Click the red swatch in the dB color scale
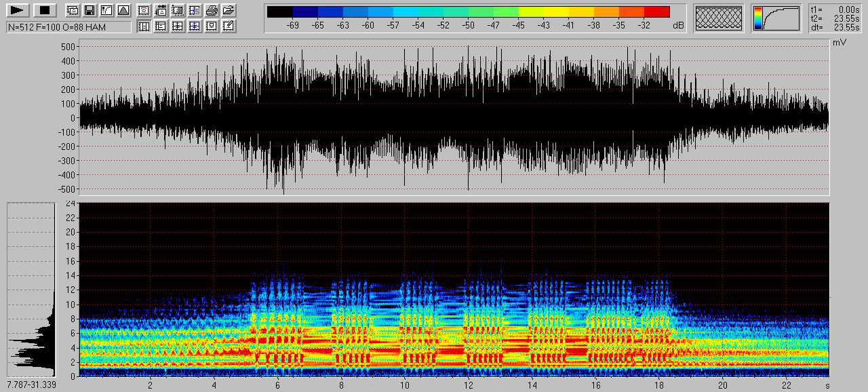The image size is (868, 392). (656, 12)
